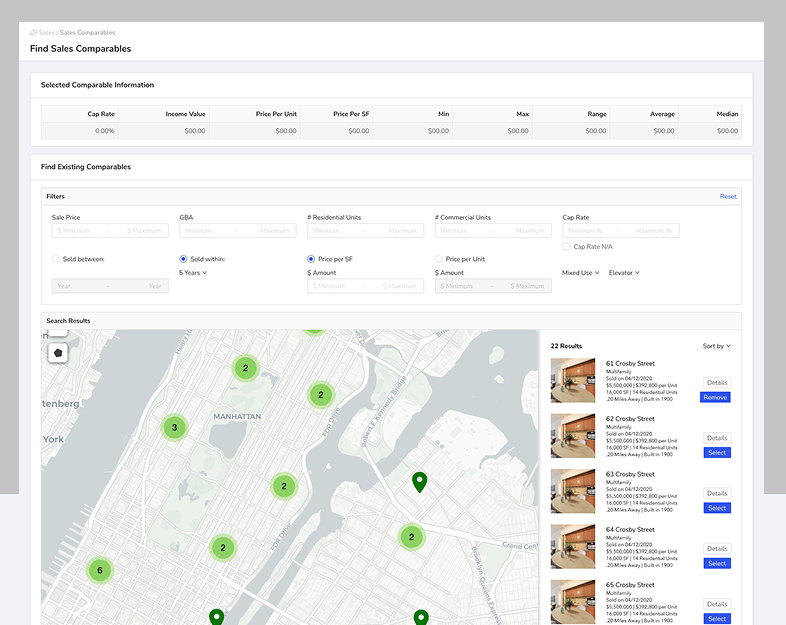Screen dimensions: 786x625
Task: Remove 61 Crosby Street comparable
Action: click(715, 397)
